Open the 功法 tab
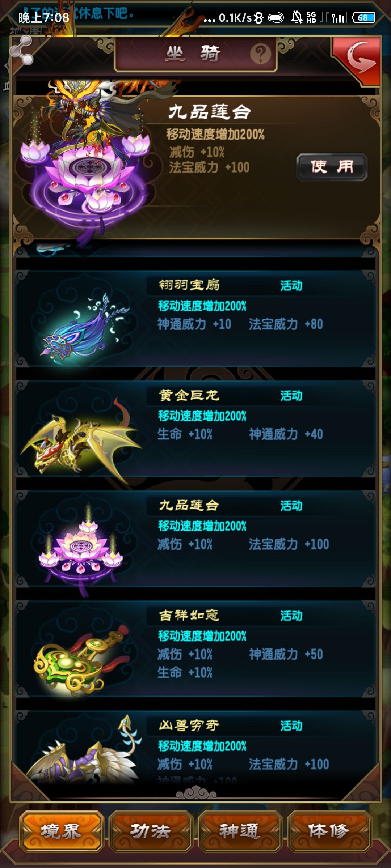391x868 pixels. (x=151, y=831)
